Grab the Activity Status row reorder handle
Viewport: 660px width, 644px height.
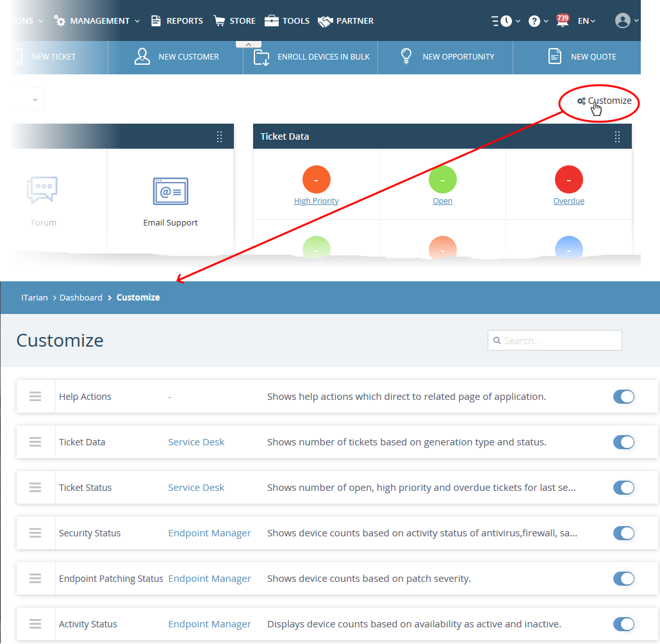click(x=35, y=623)
